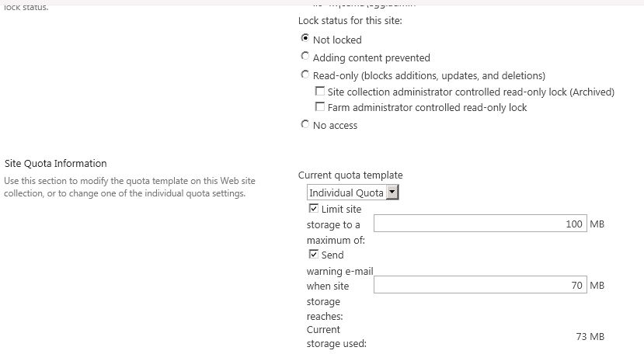Screen dimensions: 644x354
Task: Click the Lock status for this site label
Action: [350, 21]
